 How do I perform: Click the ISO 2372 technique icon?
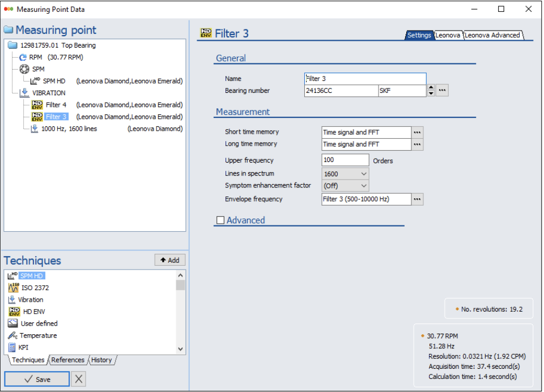coord(13,288)
